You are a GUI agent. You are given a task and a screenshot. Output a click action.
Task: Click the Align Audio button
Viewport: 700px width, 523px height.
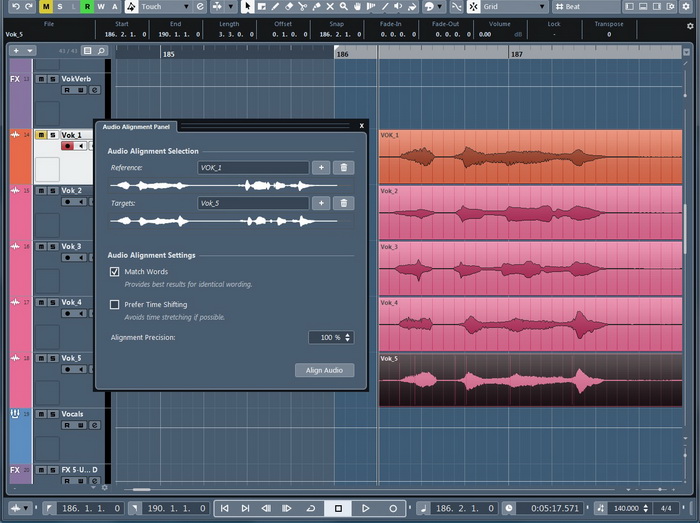tap(325, 370)
